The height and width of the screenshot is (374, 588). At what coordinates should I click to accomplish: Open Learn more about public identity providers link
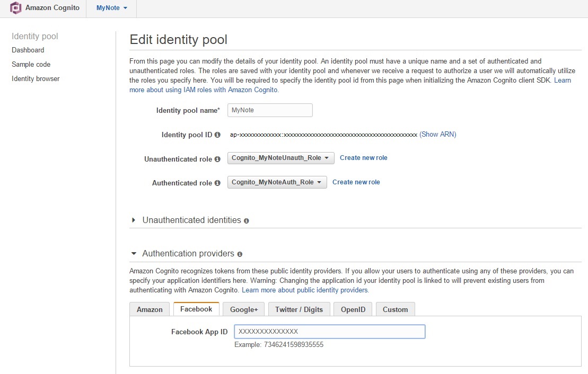305,290
